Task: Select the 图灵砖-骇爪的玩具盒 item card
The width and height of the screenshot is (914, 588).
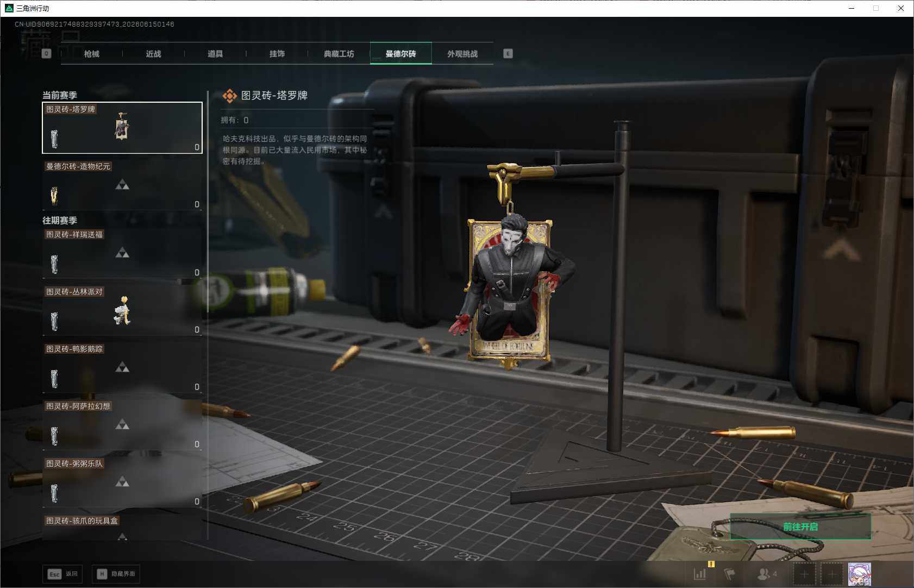Action: [x=122, y=527]
